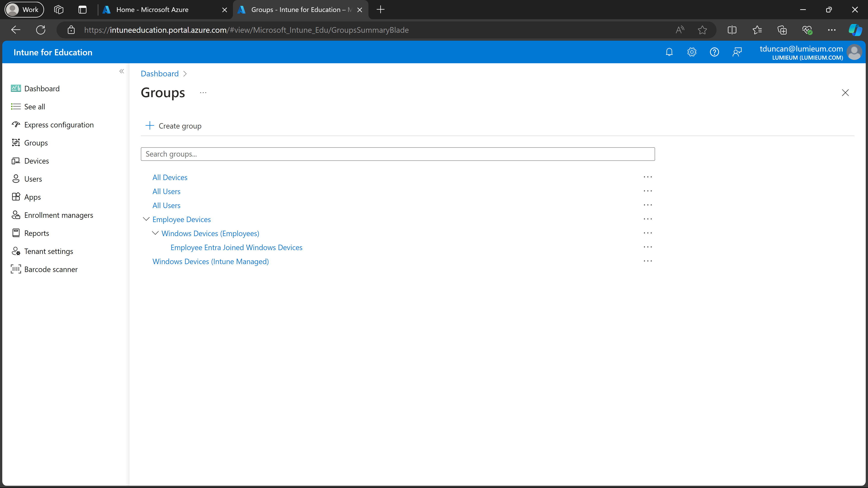The image size is (868, 488).
Task: Collapse the sidebar with double chevron
Action: (122, 71)
